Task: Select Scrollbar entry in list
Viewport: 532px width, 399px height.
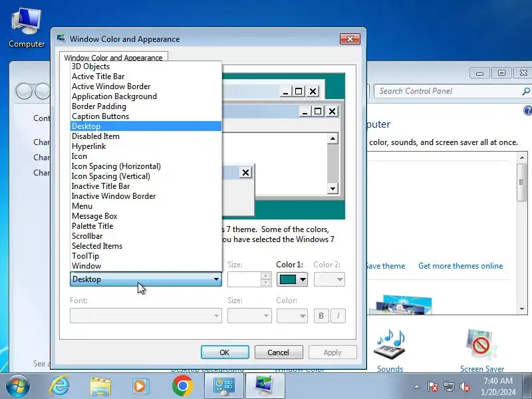Action: click(x=146, y=236)
